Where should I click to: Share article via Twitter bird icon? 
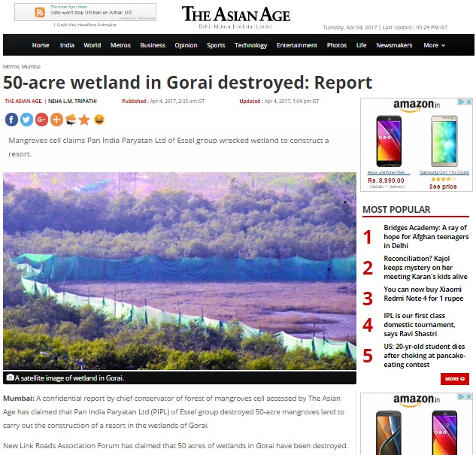click(26, 120)
